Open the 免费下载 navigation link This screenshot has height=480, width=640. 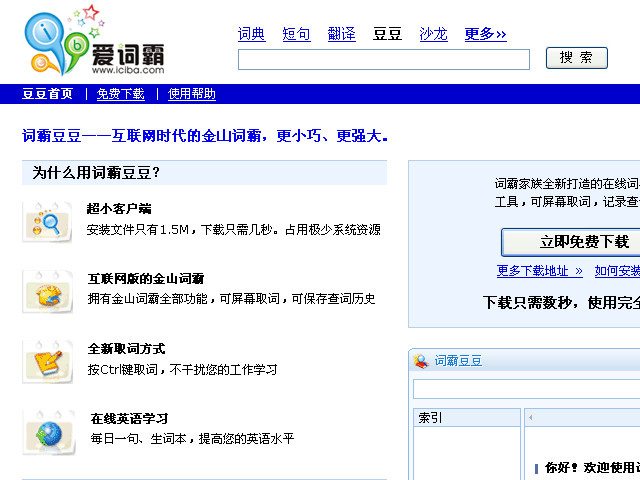tap(120, 94)
